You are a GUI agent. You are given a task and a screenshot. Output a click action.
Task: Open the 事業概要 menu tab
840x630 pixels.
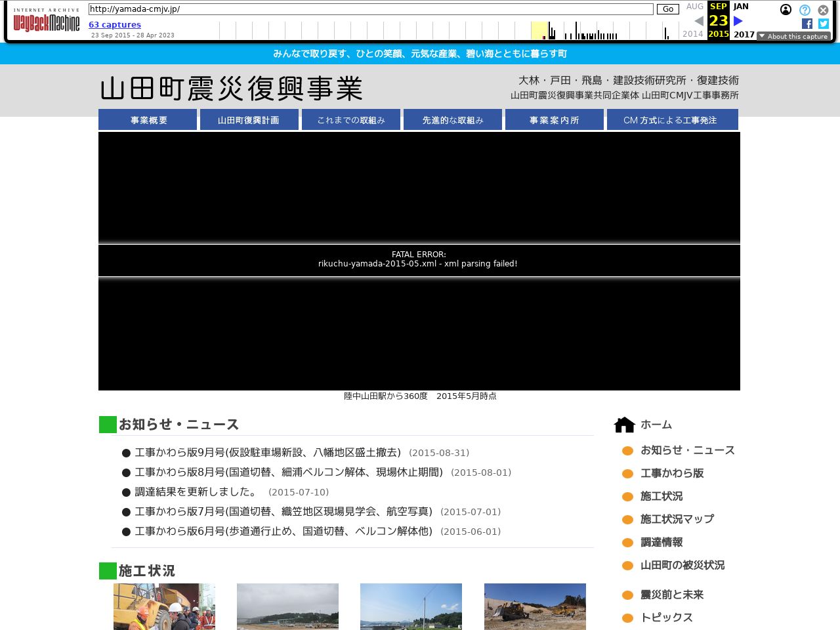148,120
